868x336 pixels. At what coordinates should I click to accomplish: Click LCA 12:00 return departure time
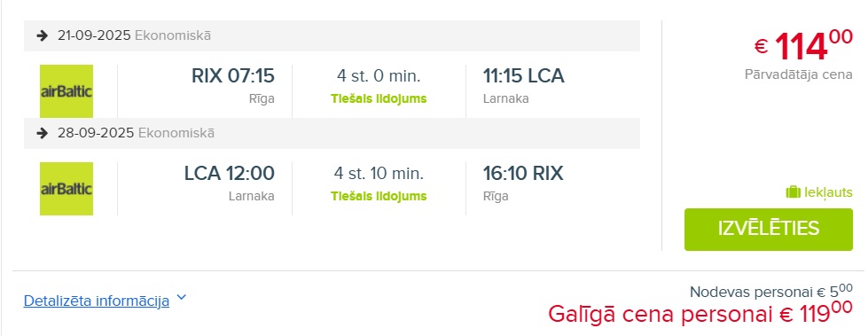[x=229, y=173]
